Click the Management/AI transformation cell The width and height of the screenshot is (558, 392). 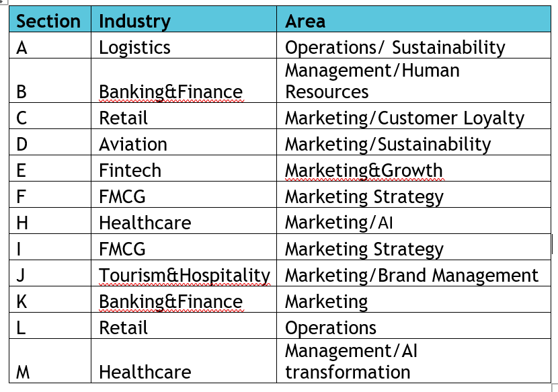(x=413, y=360)
